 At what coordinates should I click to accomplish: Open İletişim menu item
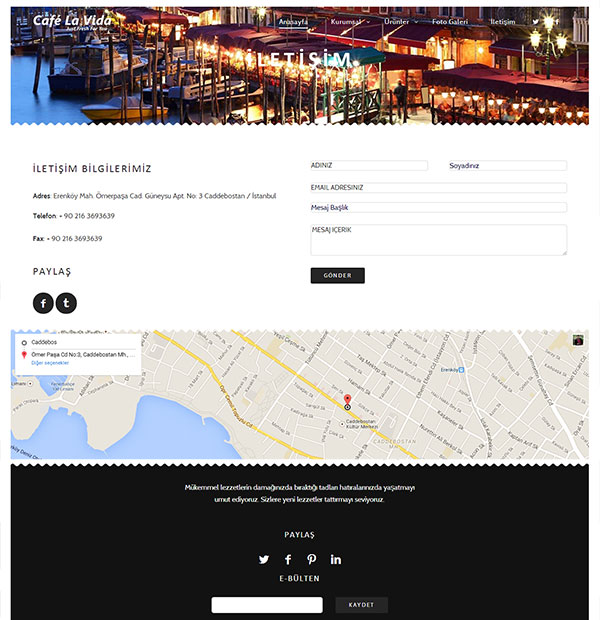(x=503, y=22)
